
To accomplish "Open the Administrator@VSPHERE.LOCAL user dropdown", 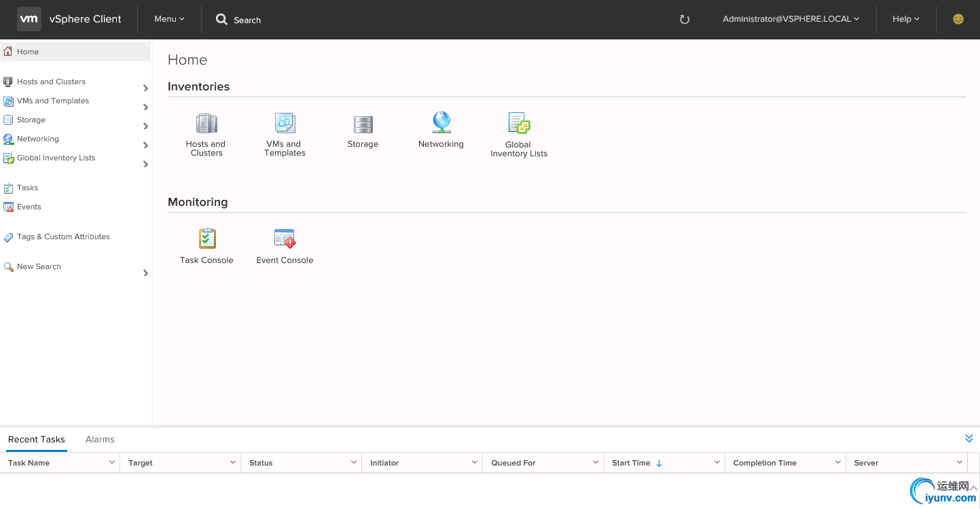I will pyautogui.click(x=791, y=19).
